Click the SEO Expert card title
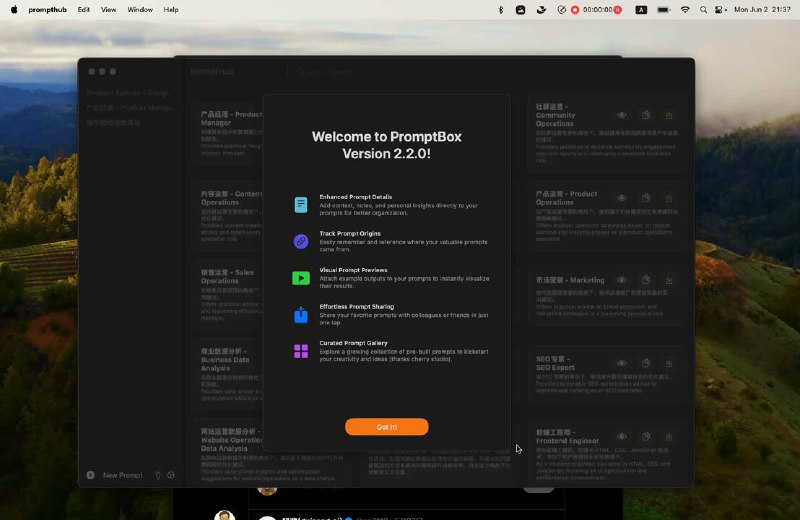Screen dimensions: 800x520 click(x=555, y=363)
